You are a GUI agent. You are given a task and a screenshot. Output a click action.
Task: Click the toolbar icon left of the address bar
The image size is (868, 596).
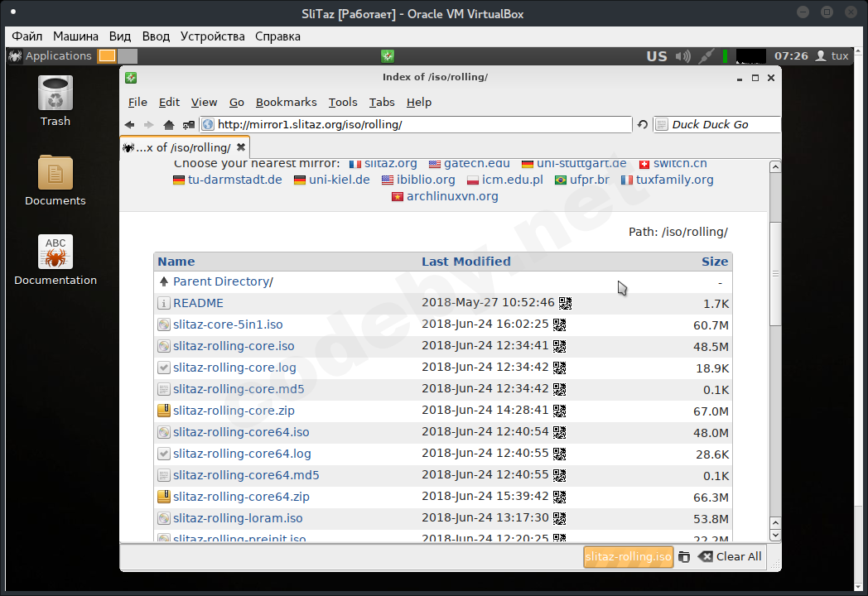pyautogui.click(x=189, y=124)
